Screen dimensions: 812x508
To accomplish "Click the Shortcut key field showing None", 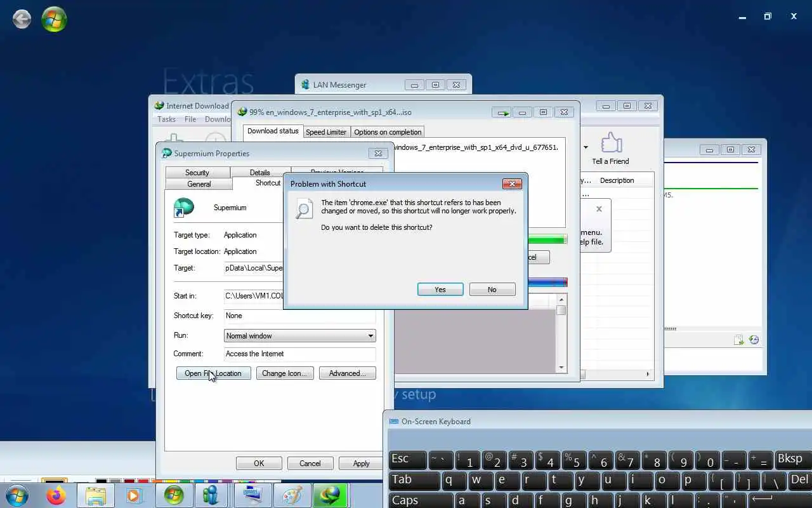I will pos(300,316).
